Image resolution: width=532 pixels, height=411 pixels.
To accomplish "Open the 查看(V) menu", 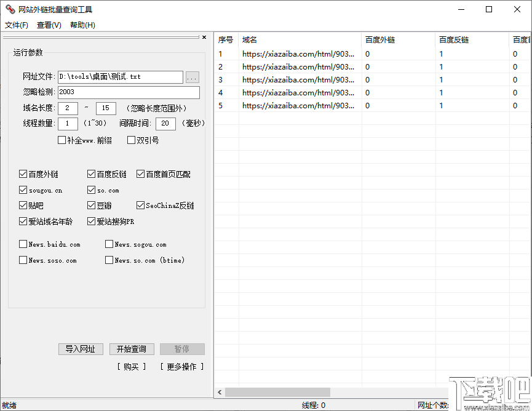I will [50, 25].
